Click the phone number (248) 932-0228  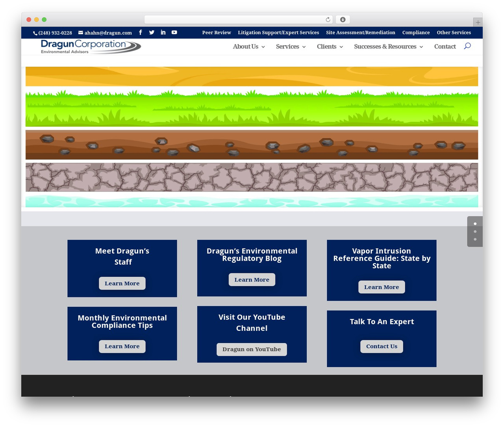pos(53,33)
